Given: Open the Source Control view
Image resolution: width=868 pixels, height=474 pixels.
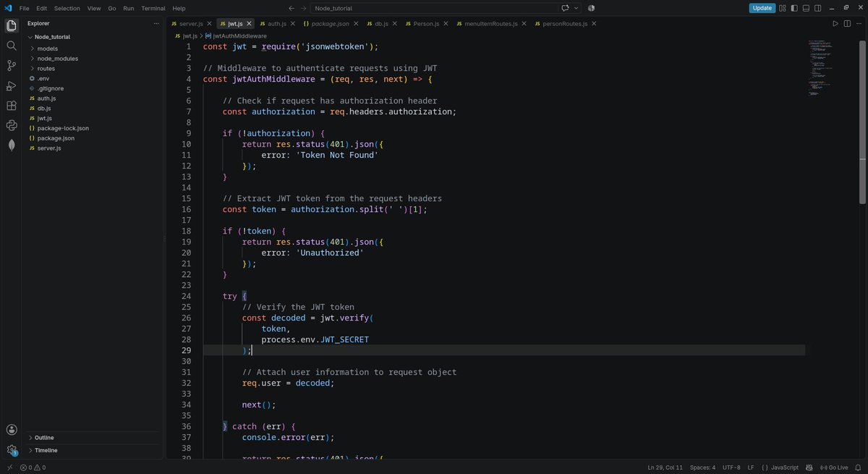Looking at the screenshot, I should pos(12,66).
